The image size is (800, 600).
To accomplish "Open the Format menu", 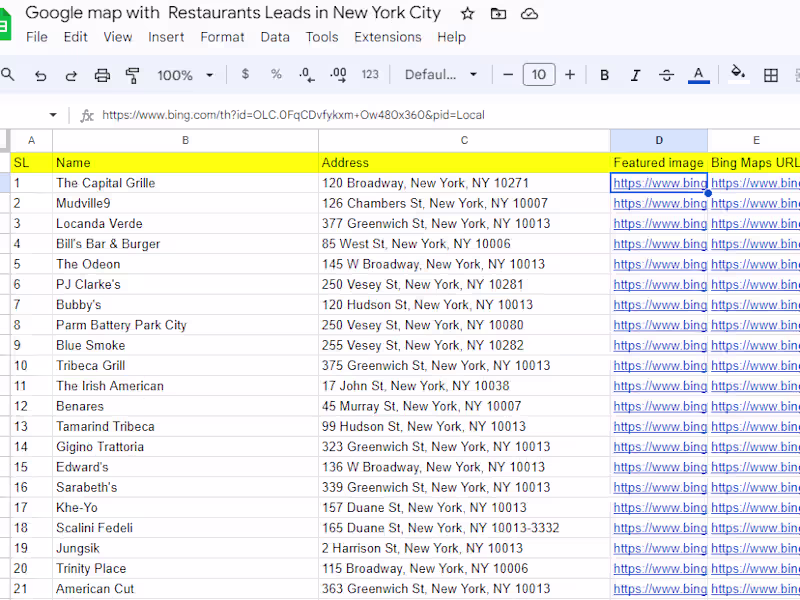I will [222, 37].
